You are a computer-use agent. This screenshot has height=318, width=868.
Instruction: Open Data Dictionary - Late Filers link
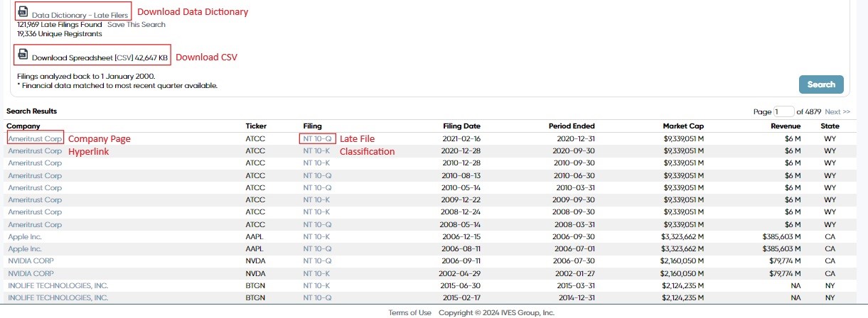(x=80, y=14)
